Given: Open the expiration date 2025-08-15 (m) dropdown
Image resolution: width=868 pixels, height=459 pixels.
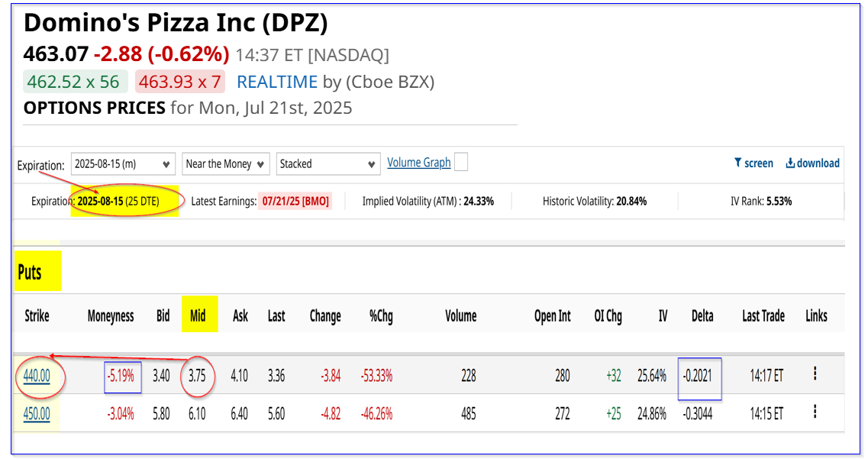Looking at the screenshot, I should click(123, 164).
